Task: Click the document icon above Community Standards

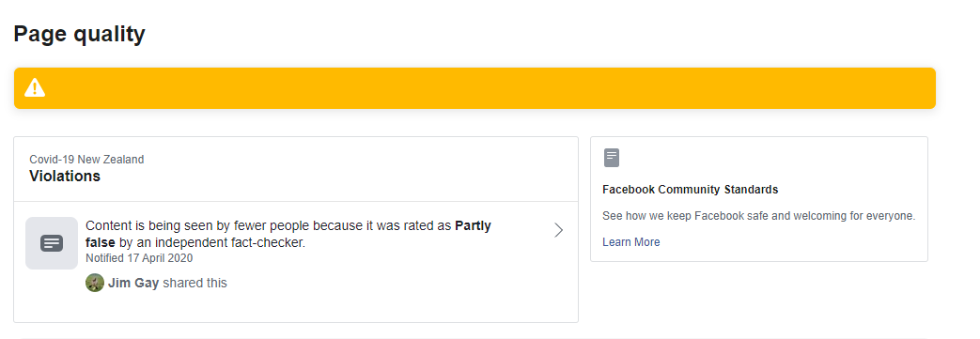Action: [x=612, y=158]
